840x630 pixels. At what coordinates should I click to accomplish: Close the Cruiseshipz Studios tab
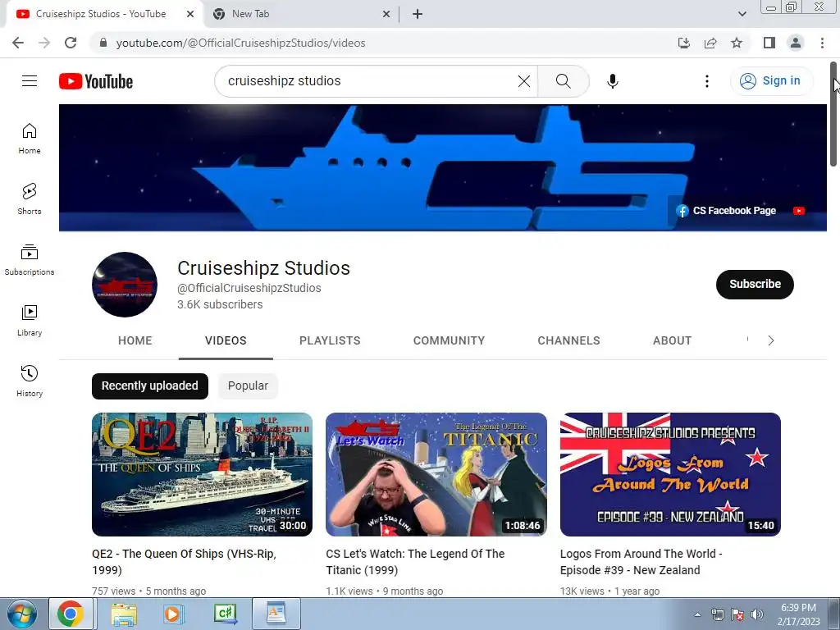[190, 14]
